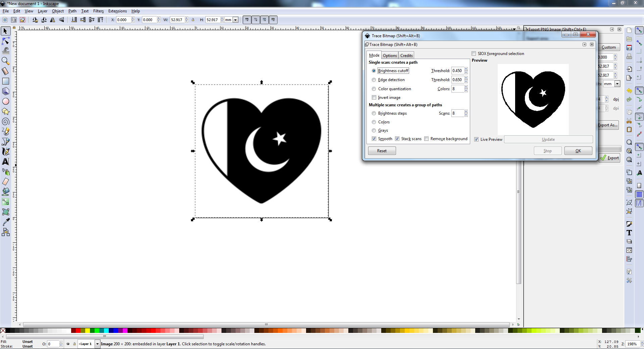The width and height of the screenshot is (644, 349).
Task: Select the Gradient tool
Action: tap(6, 202)
